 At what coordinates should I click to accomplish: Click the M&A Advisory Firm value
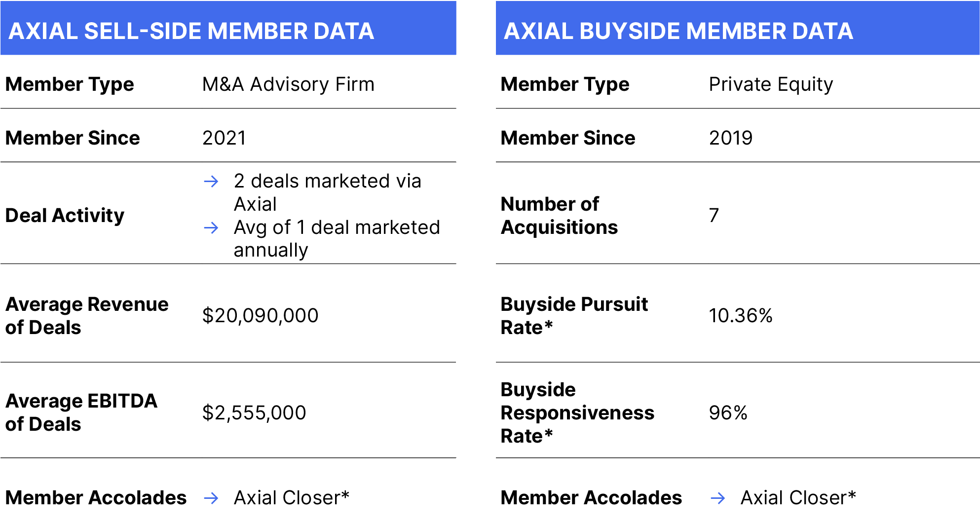288,84
